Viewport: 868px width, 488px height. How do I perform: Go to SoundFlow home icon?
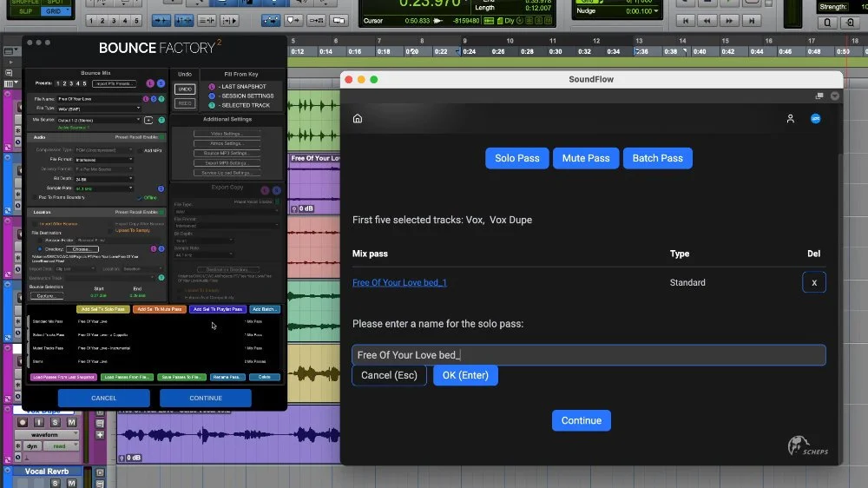pos(358,119)
